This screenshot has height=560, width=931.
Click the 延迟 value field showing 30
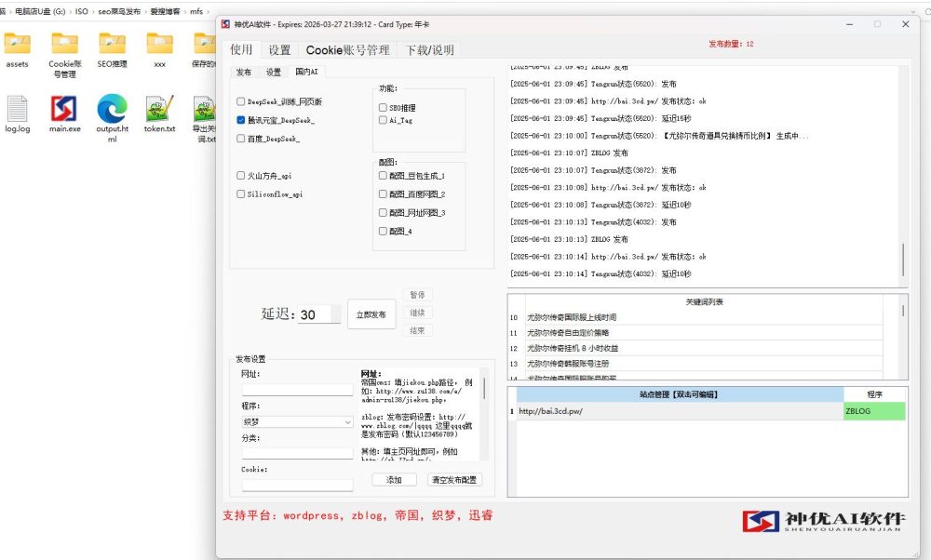coord(314,314)
